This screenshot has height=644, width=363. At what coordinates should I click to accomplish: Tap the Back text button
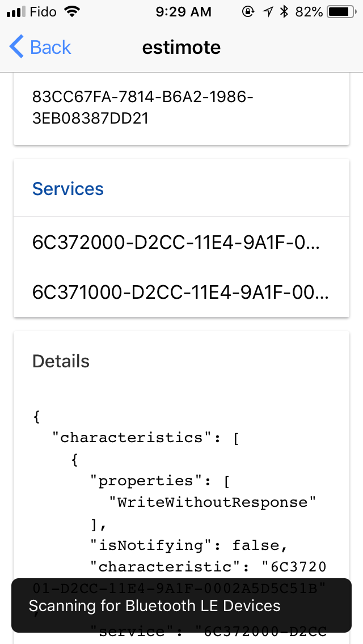[50, 47]
